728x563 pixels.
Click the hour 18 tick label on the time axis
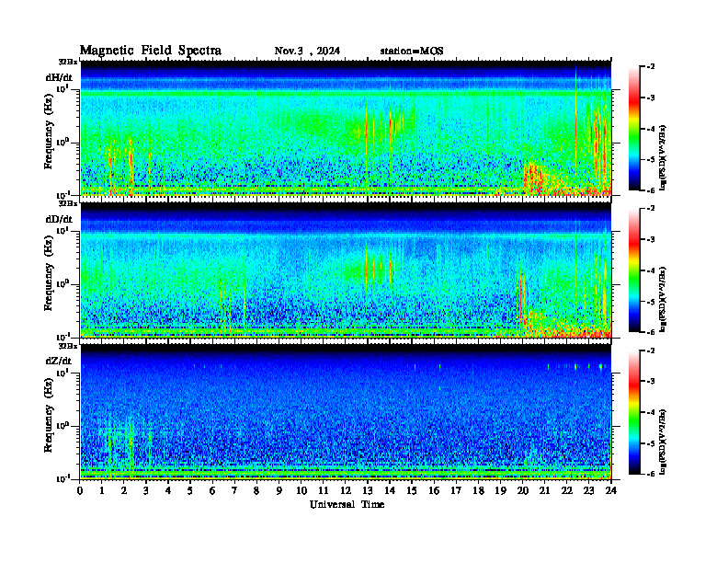click(478, 490)
